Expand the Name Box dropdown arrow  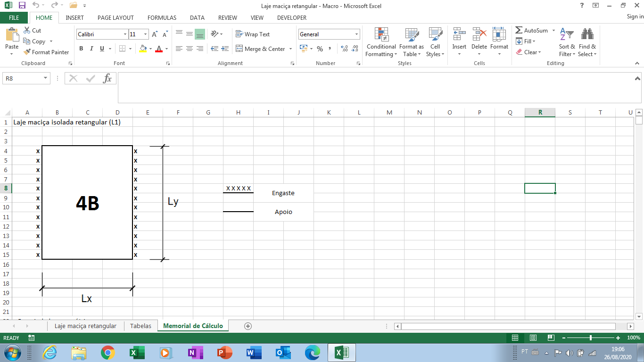pyautogui.click(x=46, y=78)
